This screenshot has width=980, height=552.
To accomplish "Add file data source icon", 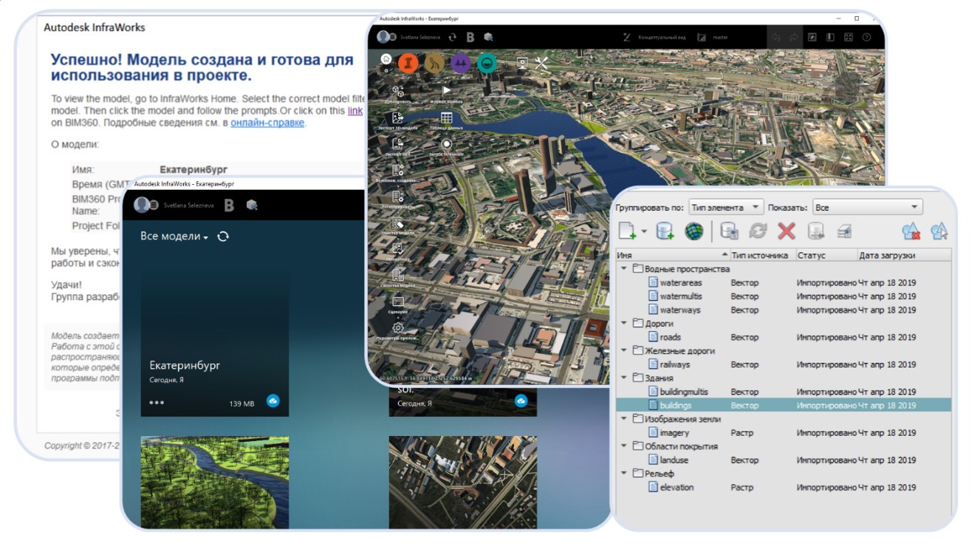I will 627,231.
